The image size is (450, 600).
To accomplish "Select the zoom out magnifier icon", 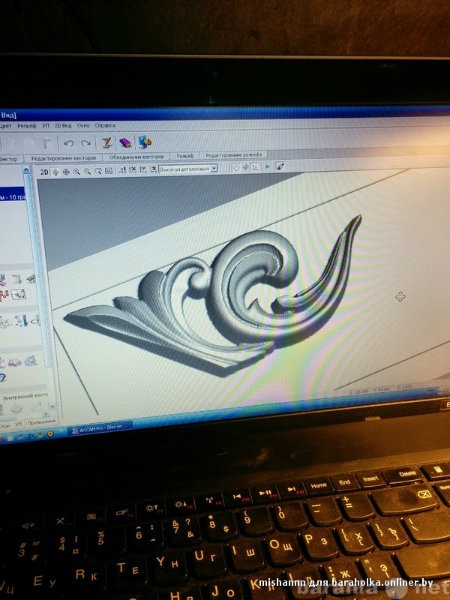I will coord(88,171).
